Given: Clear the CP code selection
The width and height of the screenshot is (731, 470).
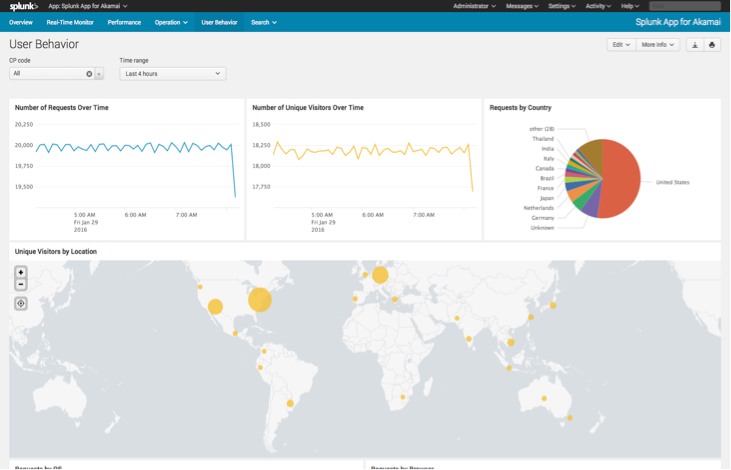Looking at the screenshot, I should [89, 74].
